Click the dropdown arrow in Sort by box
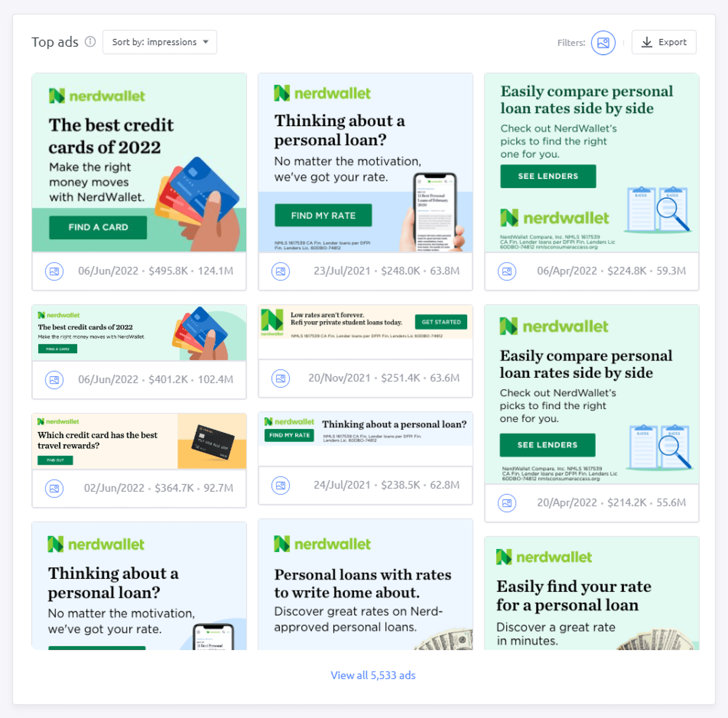 [x=206, y=42]
